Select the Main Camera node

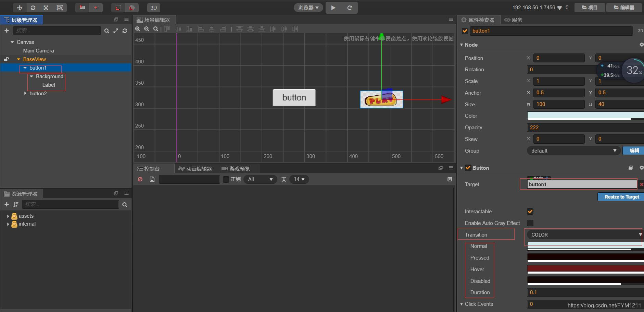(x=38, y=51)
